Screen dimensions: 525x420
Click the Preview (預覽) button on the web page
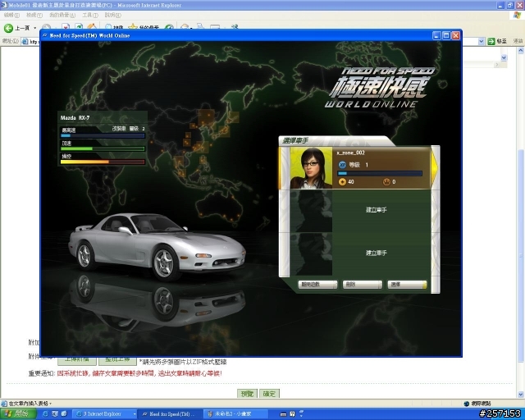(247, 394)
